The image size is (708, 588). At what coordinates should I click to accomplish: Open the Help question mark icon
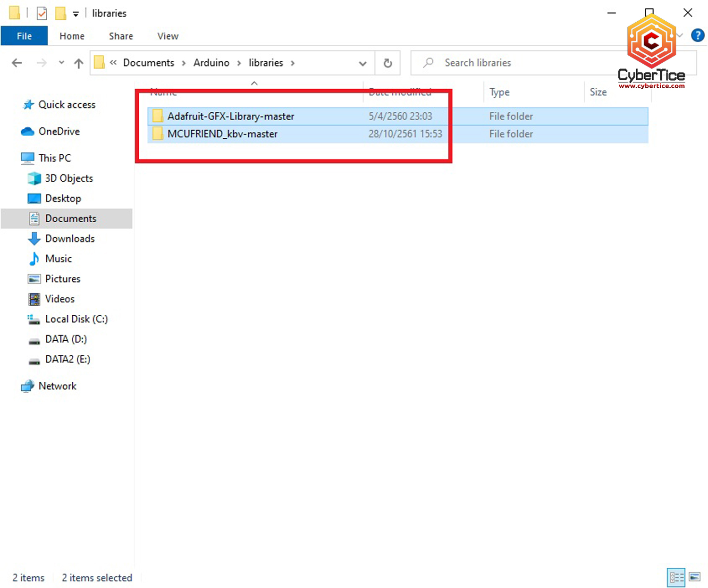[697, 35]
